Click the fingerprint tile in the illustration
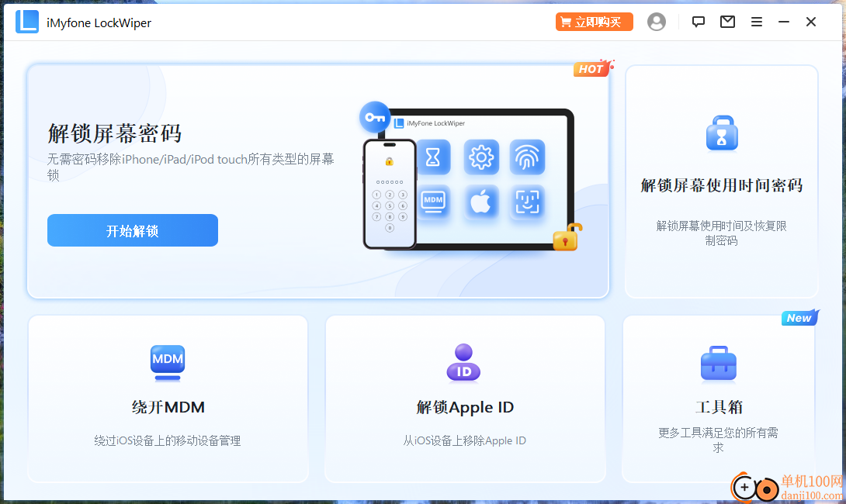Viewport: 846px width, 504px height. 527,157
